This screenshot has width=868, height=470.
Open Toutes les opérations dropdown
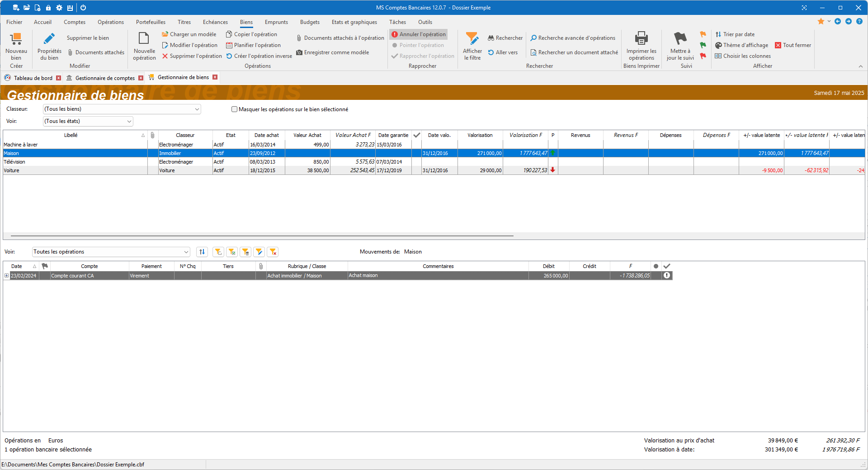[x=186, y=252]
